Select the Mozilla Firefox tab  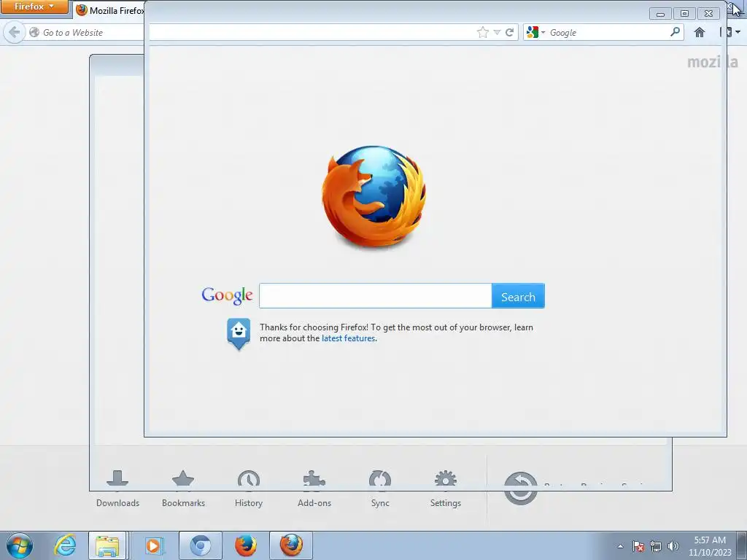click(109, 10)
